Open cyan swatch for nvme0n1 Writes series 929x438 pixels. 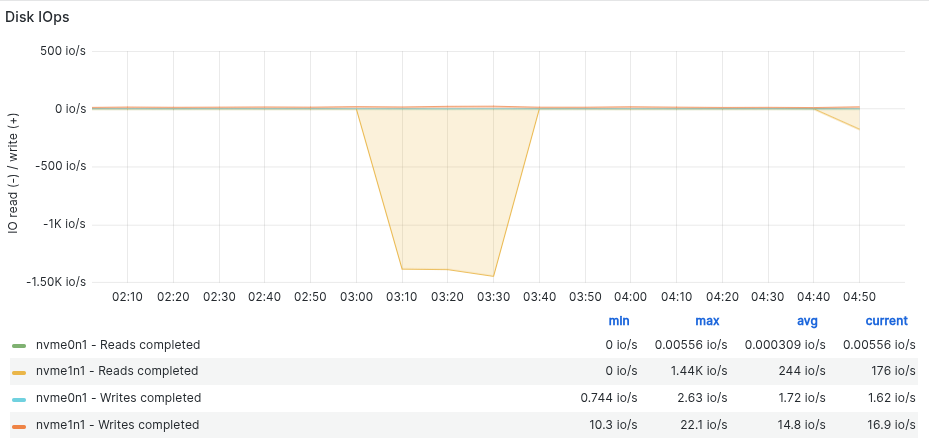point(19,398)
